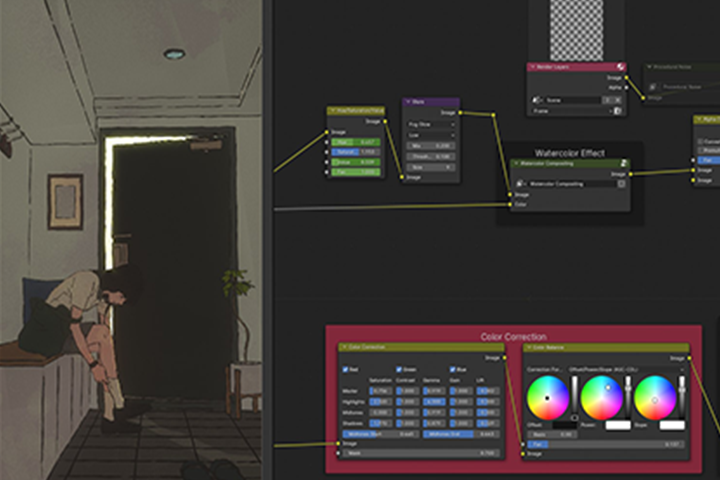The image size is (720, 480).
Task: Click the Size field in Glare node
Action: [431, 167]
